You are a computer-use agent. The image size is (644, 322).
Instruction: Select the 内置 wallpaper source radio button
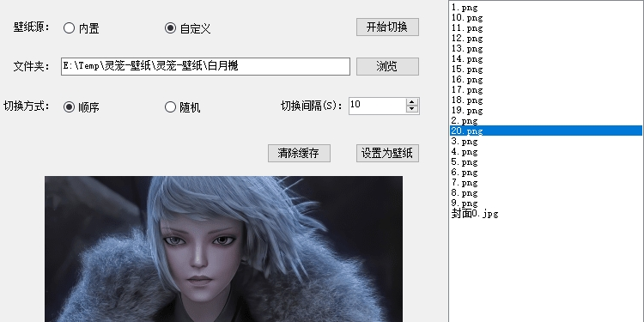pyautogui.click(x=81, y=28)
